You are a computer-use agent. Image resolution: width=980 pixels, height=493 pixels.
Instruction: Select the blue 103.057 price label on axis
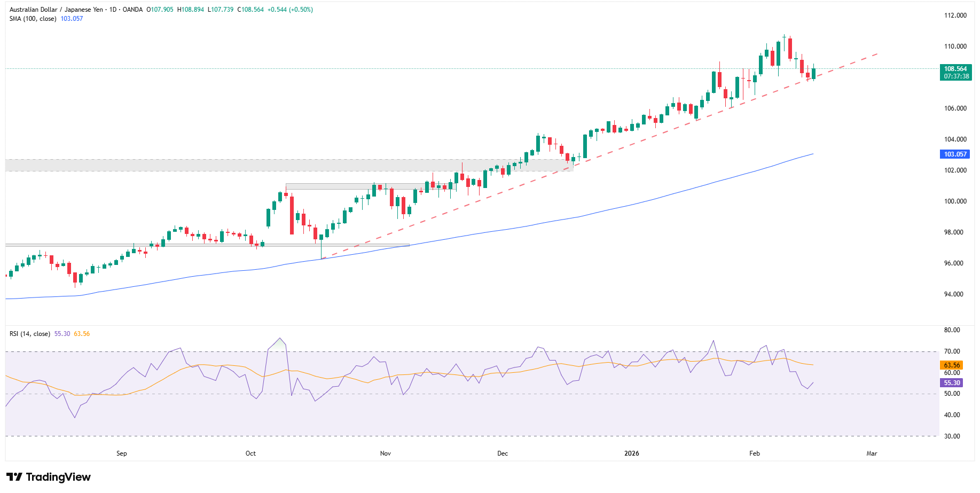point(955,154)
